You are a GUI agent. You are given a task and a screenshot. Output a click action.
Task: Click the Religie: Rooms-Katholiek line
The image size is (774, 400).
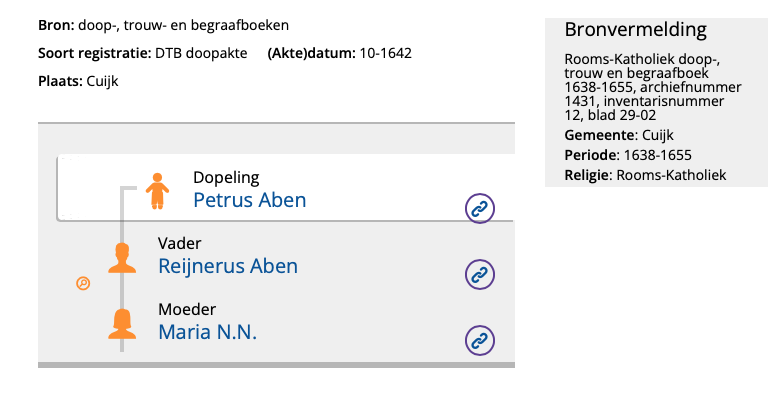click(x=645, y=175)
